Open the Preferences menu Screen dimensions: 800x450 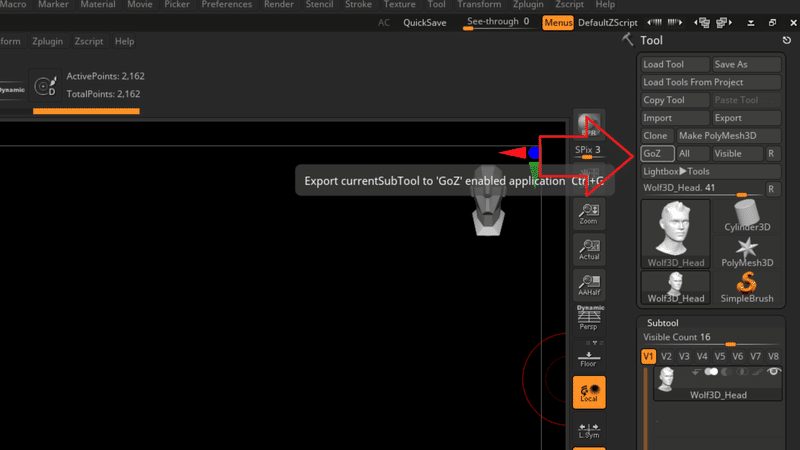tap(227, 5)
